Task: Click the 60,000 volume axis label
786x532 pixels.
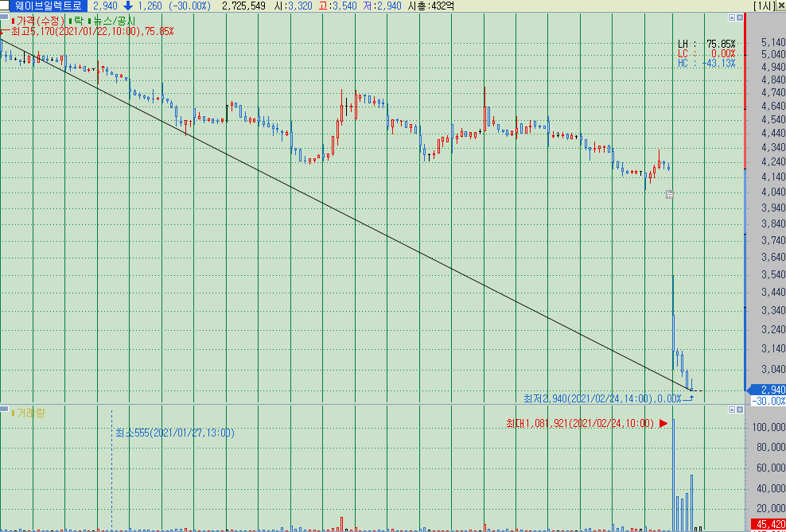Action: click(772, 468)
